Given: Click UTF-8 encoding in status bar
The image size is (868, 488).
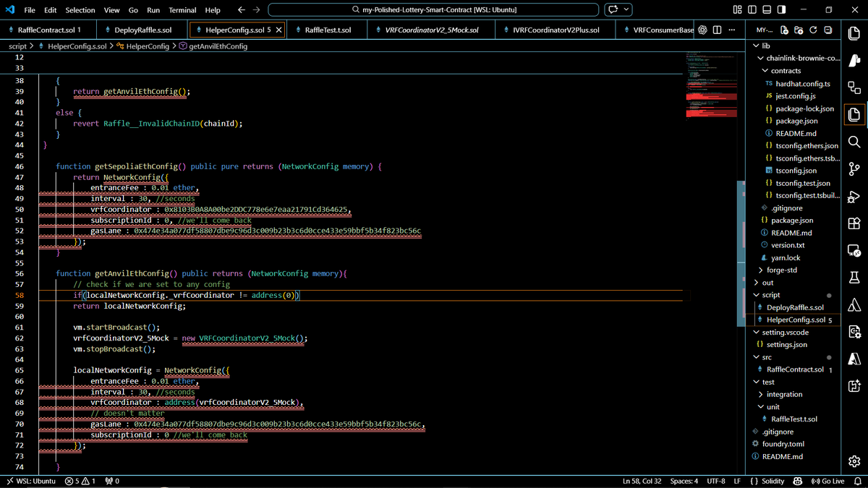Looking at the screenshot, I should (x=716, y=481).
